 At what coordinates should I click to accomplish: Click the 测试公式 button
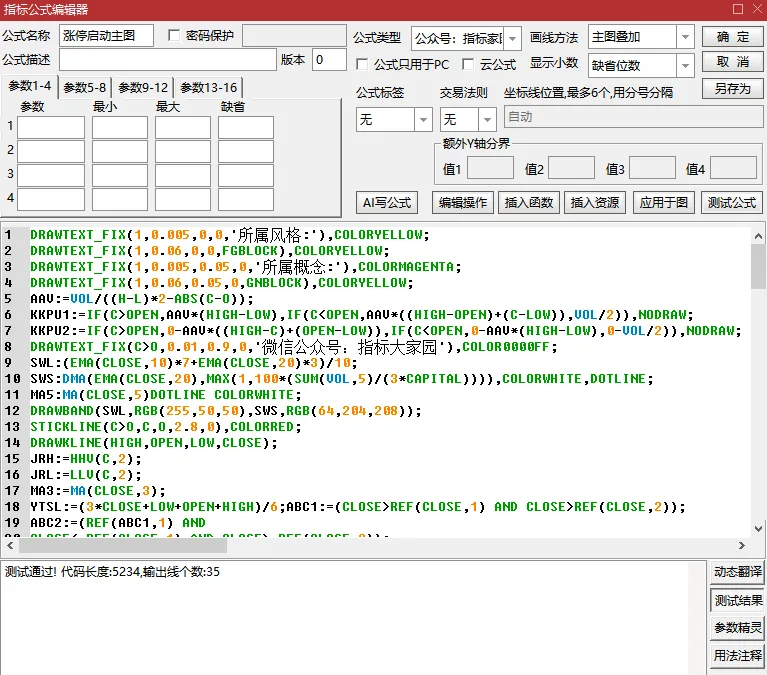tap(732, 202)
